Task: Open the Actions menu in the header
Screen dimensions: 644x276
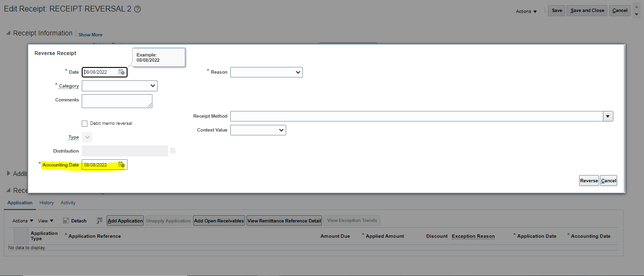Action: [526, 11]
